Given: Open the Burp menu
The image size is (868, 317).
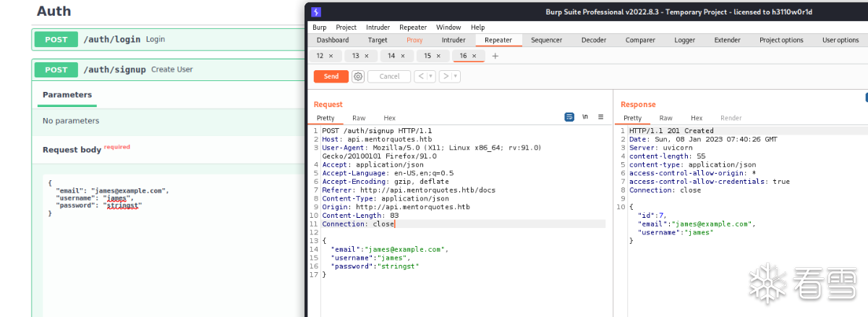Looking at the screenshot, I should tap(320, 28).
